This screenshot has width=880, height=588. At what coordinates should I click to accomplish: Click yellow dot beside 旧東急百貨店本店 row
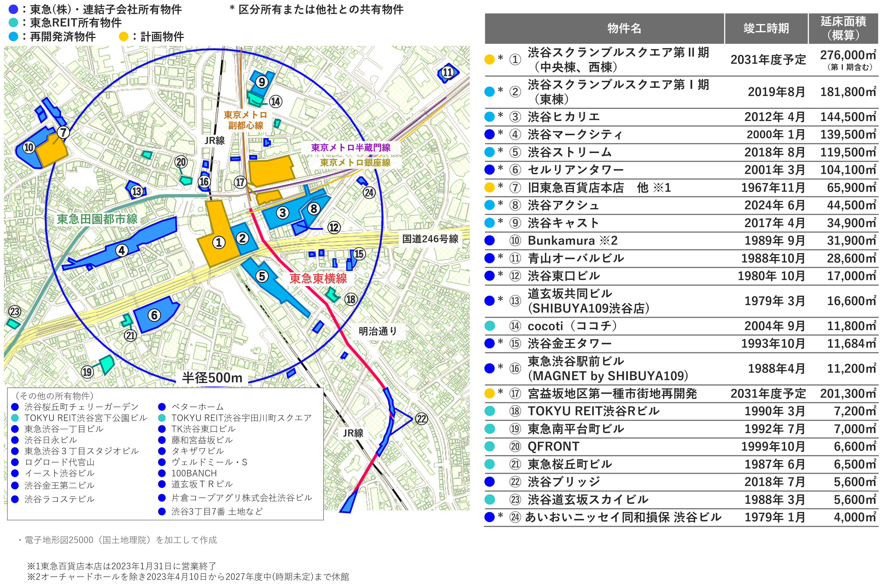click(490, 187)
